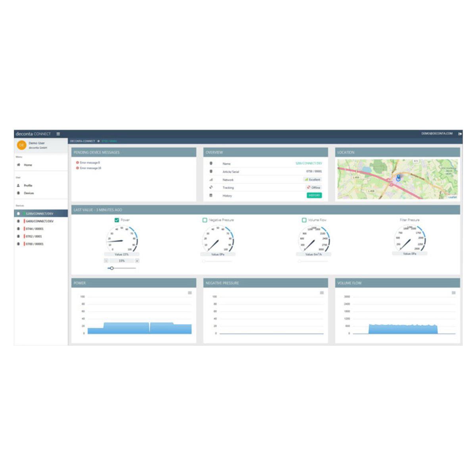Click the Demo User avatar circle
Viewport: 476px width, 476px height.
point(21,146)
